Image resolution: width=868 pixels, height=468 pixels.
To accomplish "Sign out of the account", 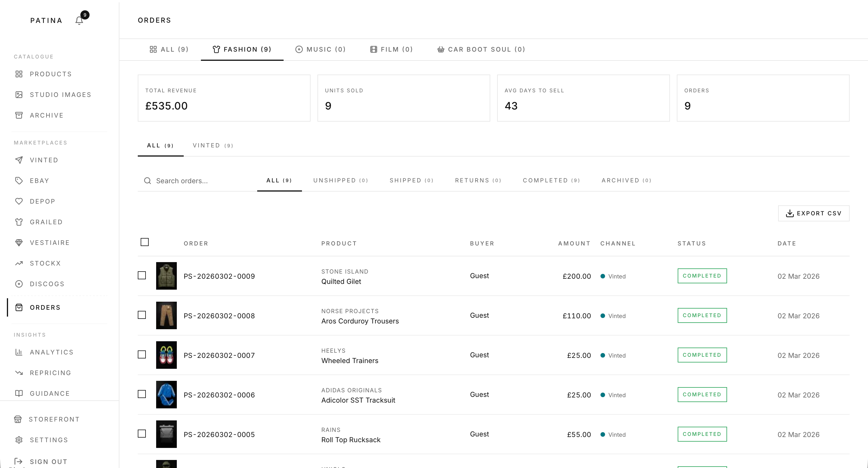I will click(x=48, y=462).
